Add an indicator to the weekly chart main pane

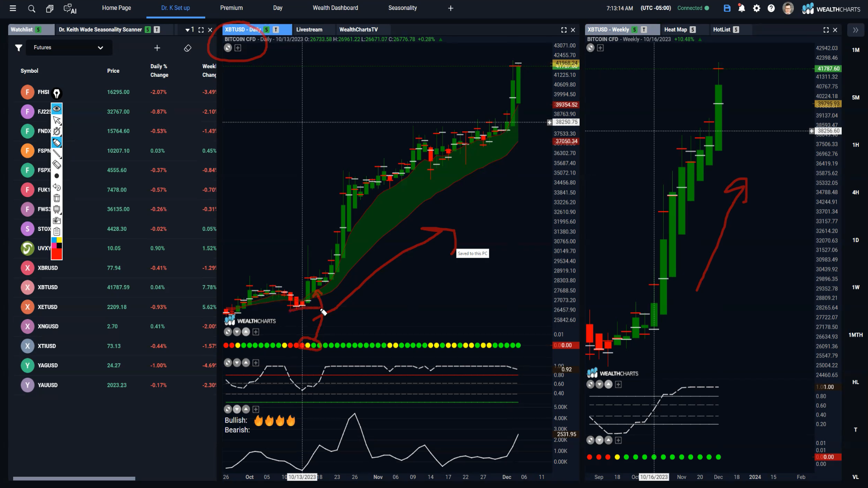tap(600, 48)
